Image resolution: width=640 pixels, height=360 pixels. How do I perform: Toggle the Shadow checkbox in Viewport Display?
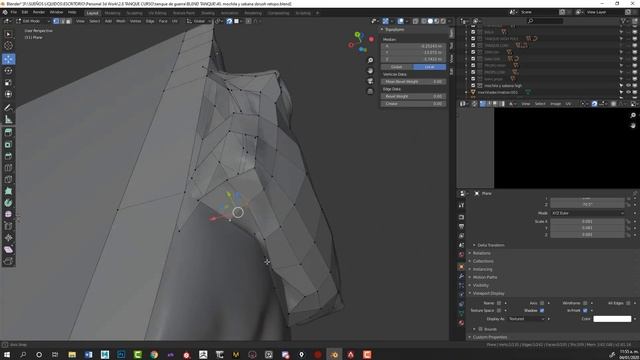click(x=542, y=311)
